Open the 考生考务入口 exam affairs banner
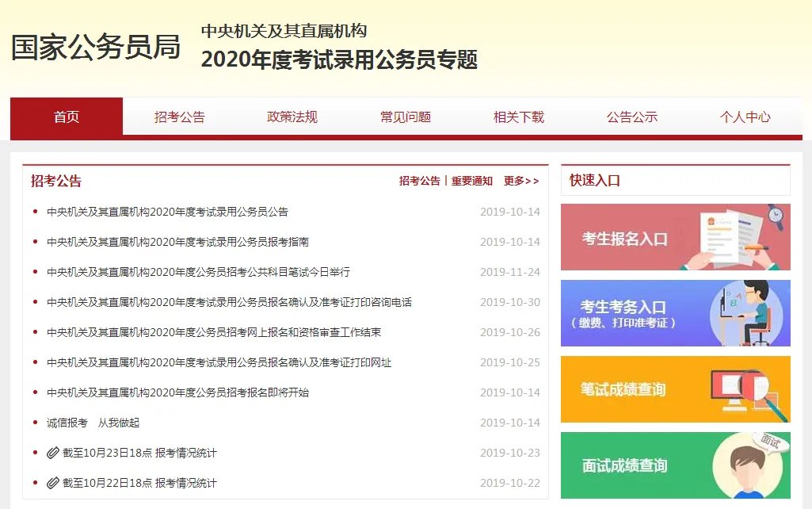The height and width of the screenshot is (509, 812). click(675, 312)
